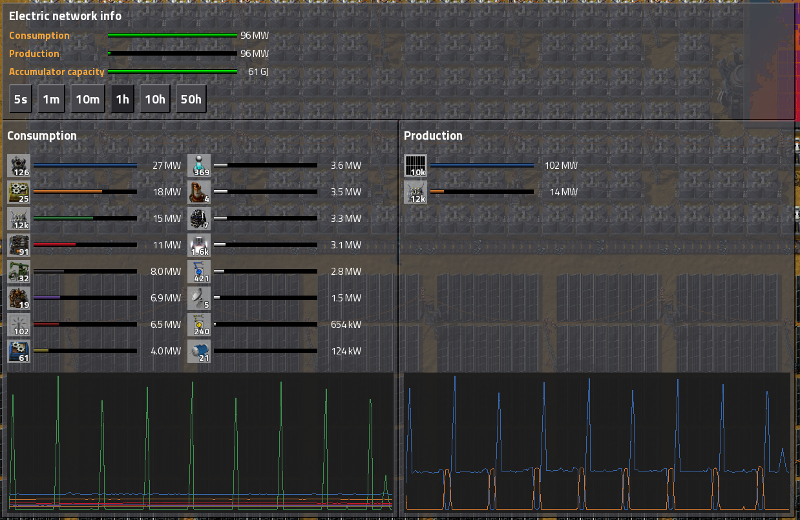The width and height of the screenshot is (800, 520).
Task: Switch the time range to 5s
Action: (20, 99)
